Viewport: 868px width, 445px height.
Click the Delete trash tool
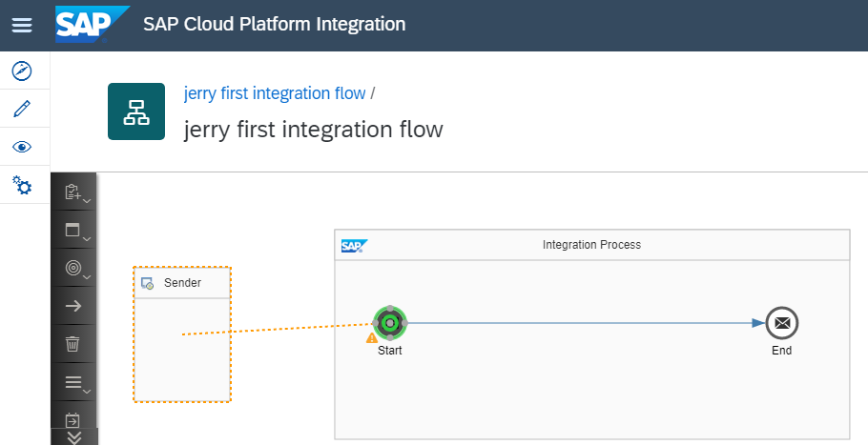click(x=72, y=344)
